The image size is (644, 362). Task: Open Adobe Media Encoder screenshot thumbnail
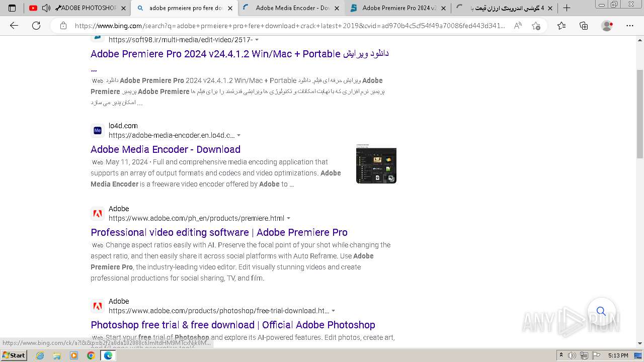pyautogui.click(x=376, y=164)
